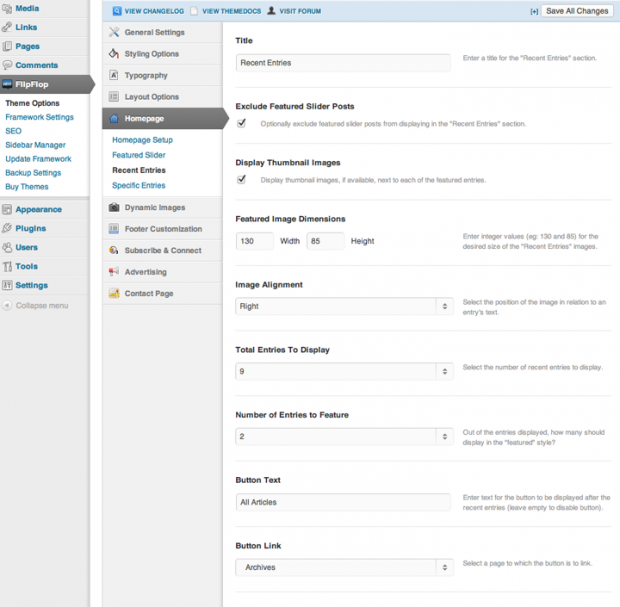Open the Image Alignment dropdown
This screenshot has width=620, height=607.
344,306
